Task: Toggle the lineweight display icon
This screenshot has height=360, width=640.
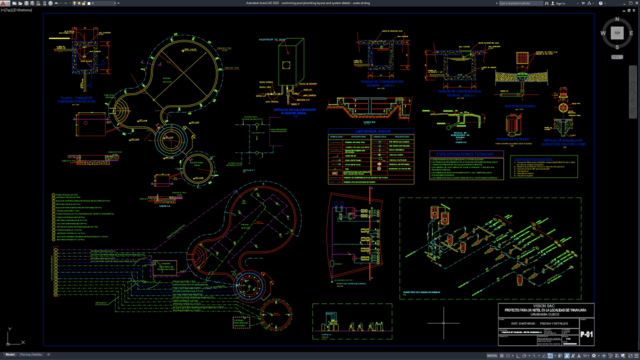Action: pyautogui.click(x=560, y=356)
